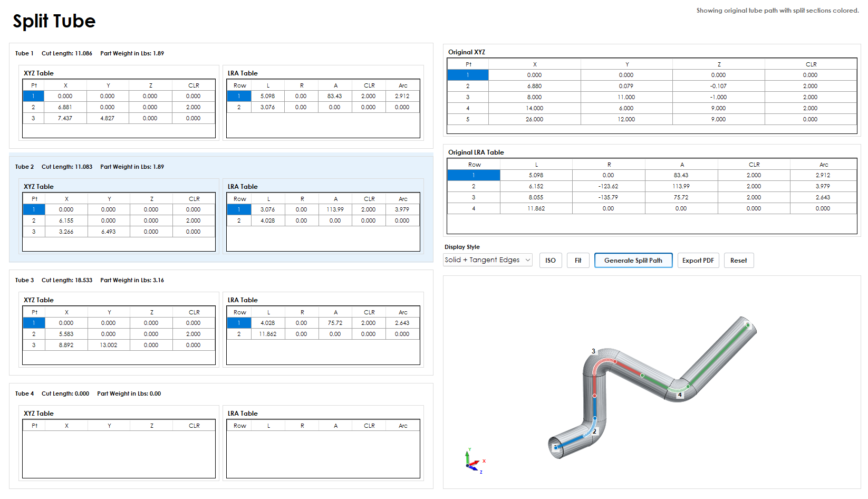Click Original LRA rotation value -135.79

(609, 197)
